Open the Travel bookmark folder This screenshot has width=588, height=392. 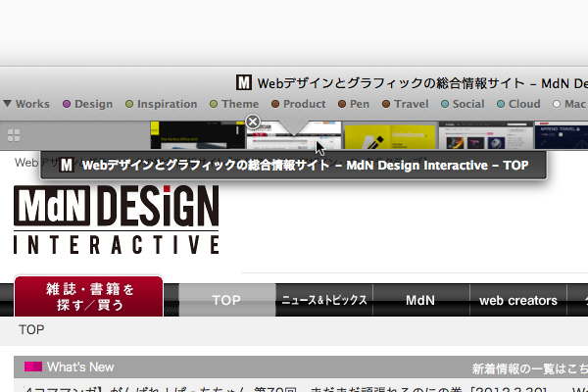pos(406,104)
